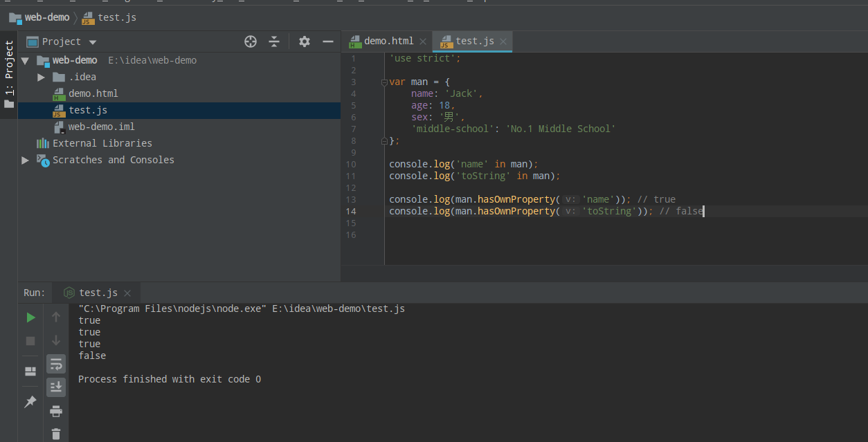Open the test.js Run tab
868x442 pixels.
pos(98,293)
